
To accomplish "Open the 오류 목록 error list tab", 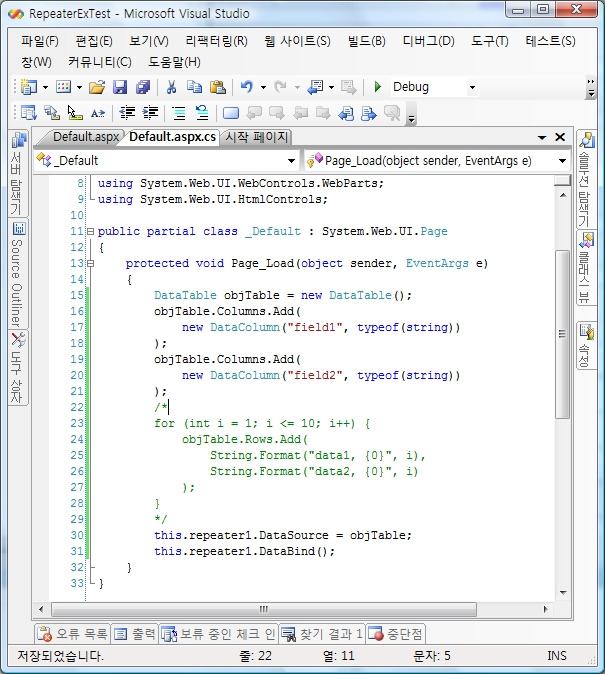I will tap(72, 634).
